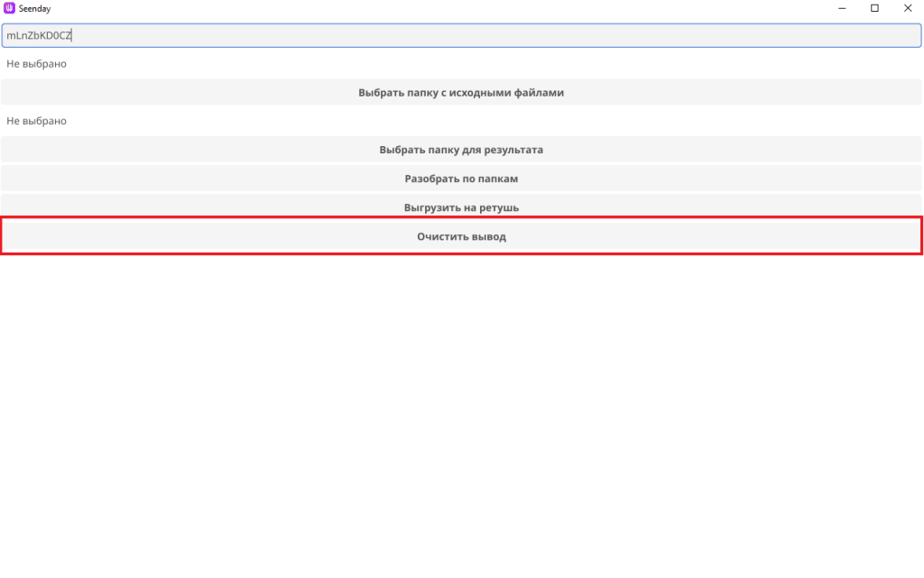Click first 'Не выбрано' label below input field

[37, 64]
